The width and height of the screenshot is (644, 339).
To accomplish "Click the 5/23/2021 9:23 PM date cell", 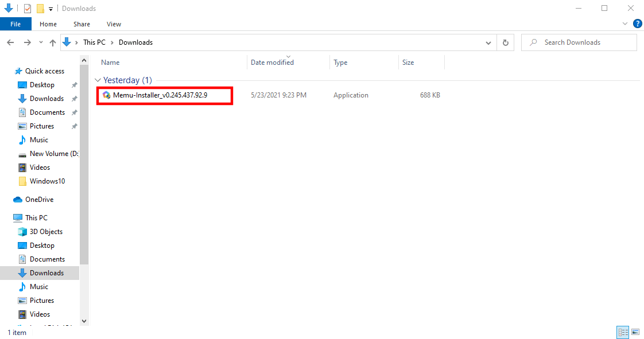I will tap(278, 95).
